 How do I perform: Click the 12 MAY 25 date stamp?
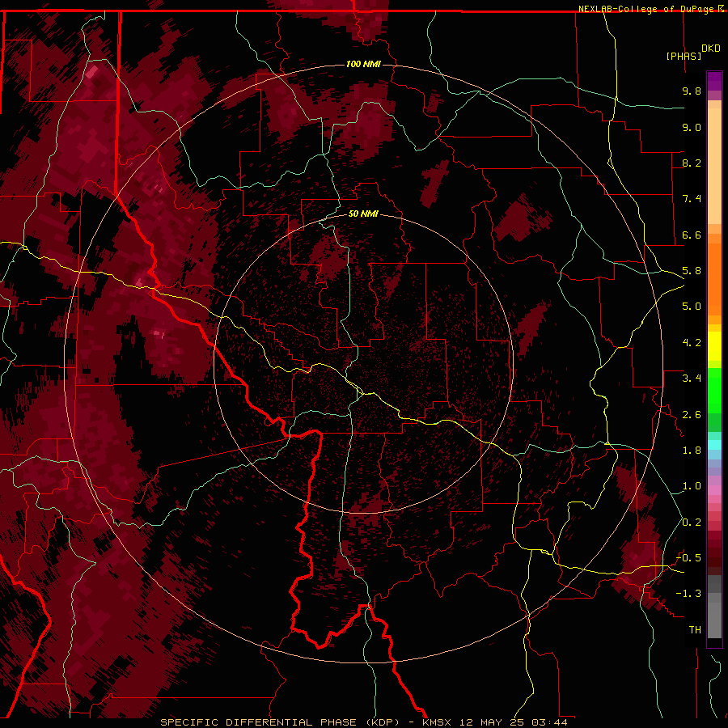[x=493, y=722]
